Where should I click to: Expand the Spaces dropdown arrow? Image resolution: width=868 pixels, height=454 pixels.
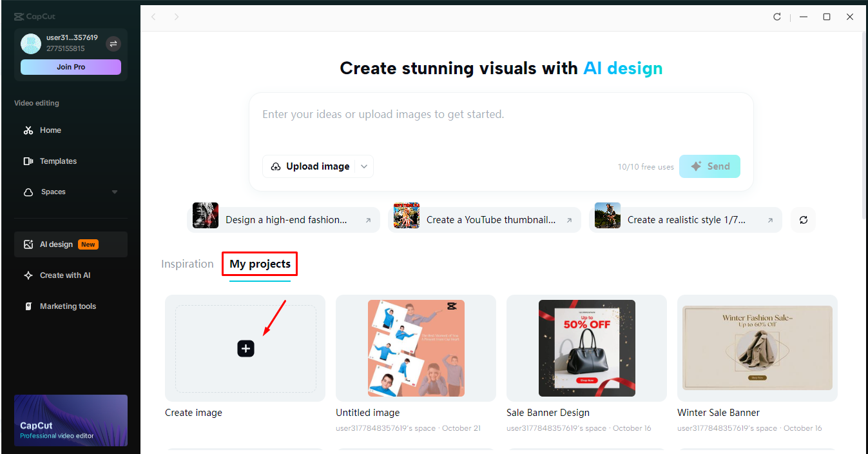point(115,192)
